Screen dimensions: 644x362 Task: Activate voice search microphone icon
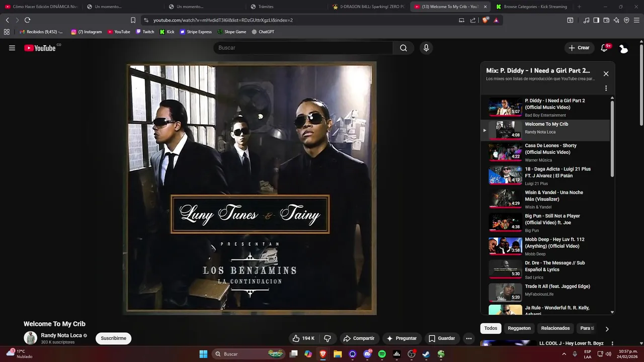point(426,48)
